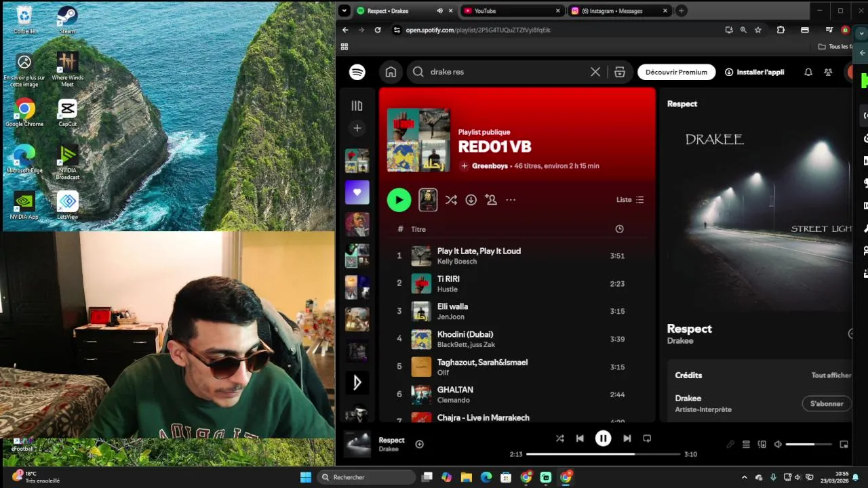
Task: Expand Your Library sidebar icon
Action: (x=357, y=106)
